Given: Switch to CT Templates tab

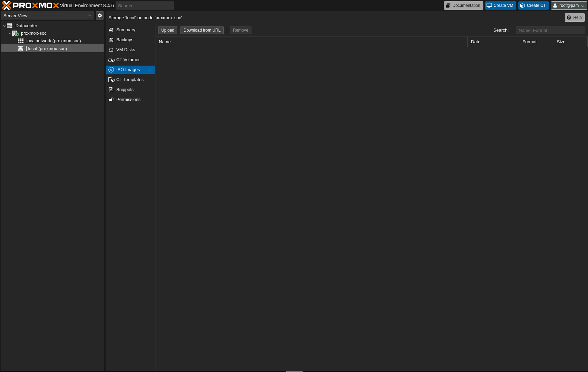Looking at the screenshot, I should (x=130, y=80).
